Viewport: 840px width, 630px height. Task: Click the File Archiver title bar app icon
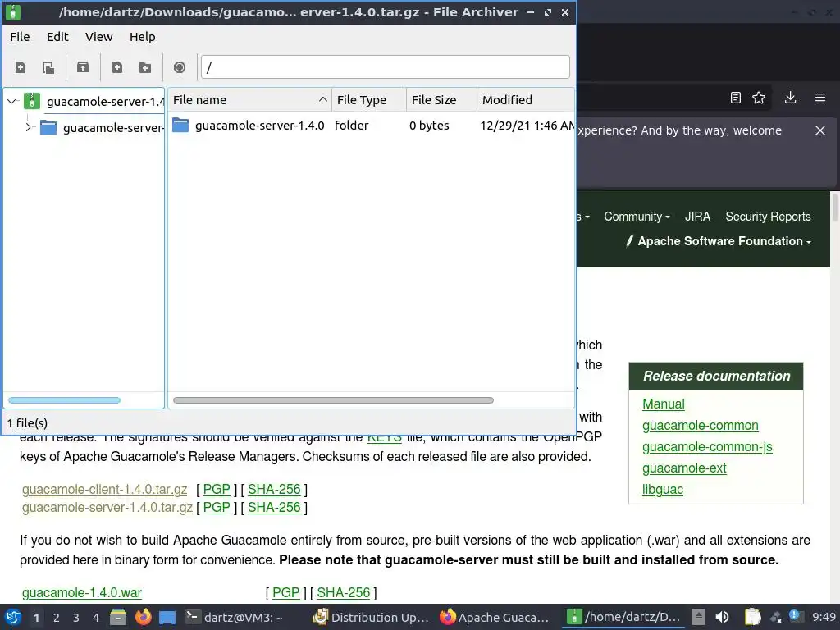(x=12, y=11)
